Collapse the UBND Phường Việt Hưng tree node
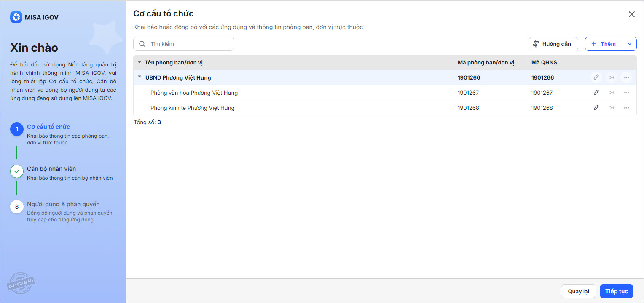 [140, 77]
